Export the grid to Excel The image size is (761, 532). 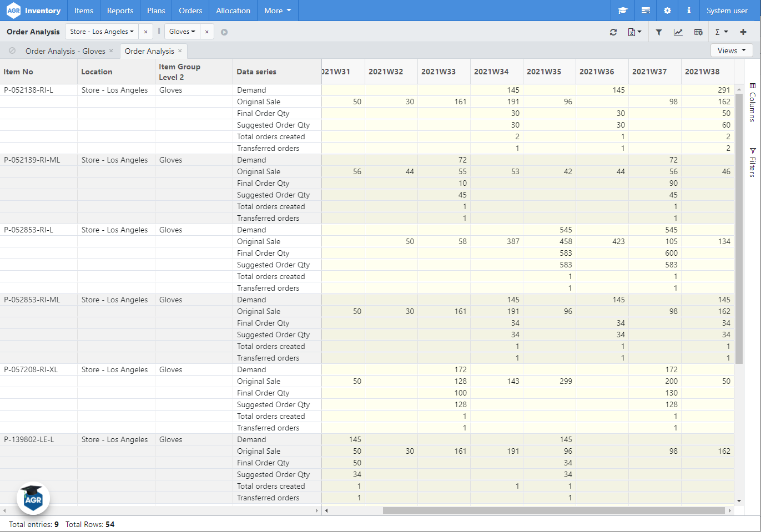(x=633, y=32)
